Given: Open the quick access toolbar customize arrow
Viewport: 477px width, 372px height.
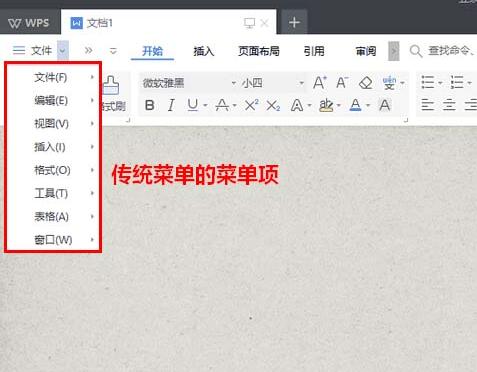Looking at the screenshot, I should pos(113,51).
